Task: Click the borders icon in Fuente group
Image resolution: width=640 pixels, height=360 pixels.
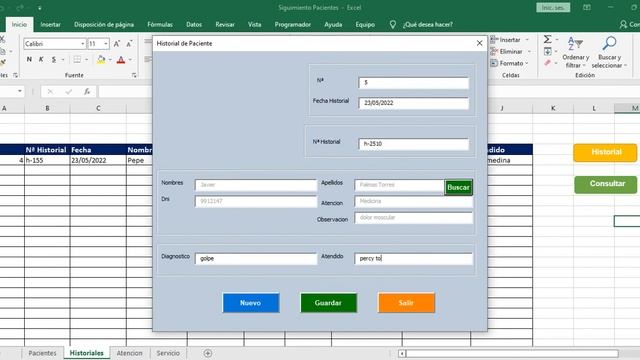Action: click(x=77, y=60)
